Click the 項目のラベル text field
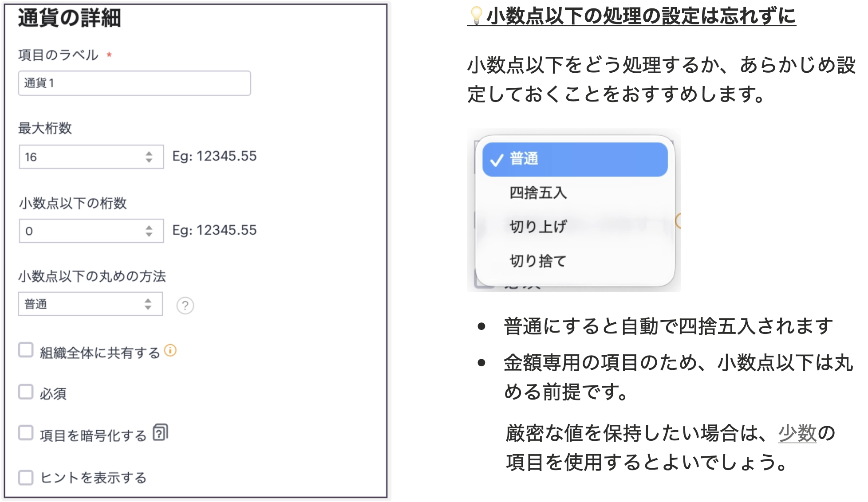This screenshot has height=502, width=868. (134, 83)
